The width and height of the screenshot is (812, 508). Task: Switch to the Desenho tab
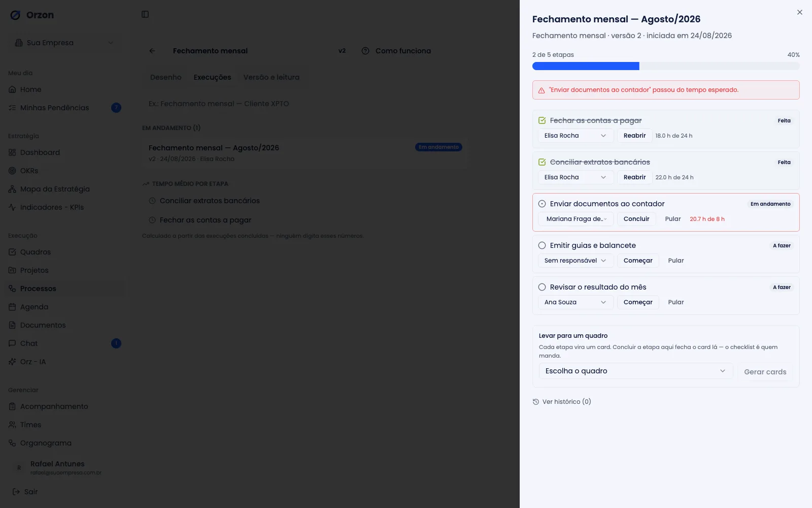click(x=166, y=77)
